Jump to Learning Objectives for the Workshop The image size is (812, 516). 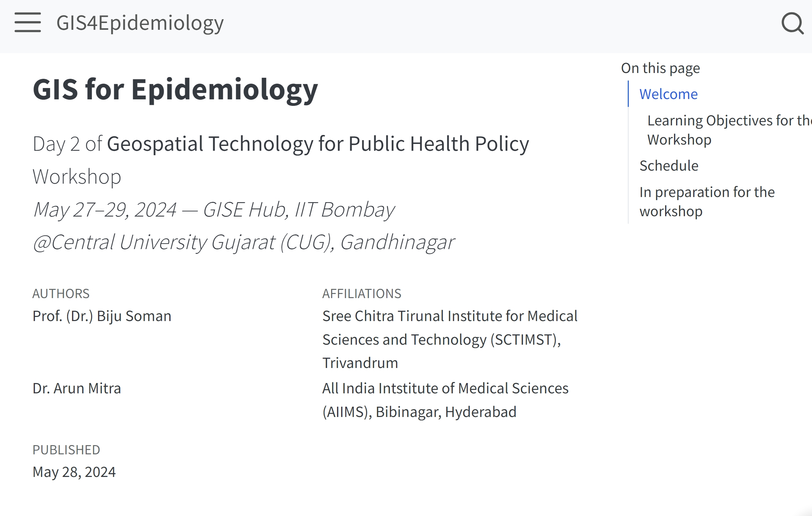tap(729, 130)
